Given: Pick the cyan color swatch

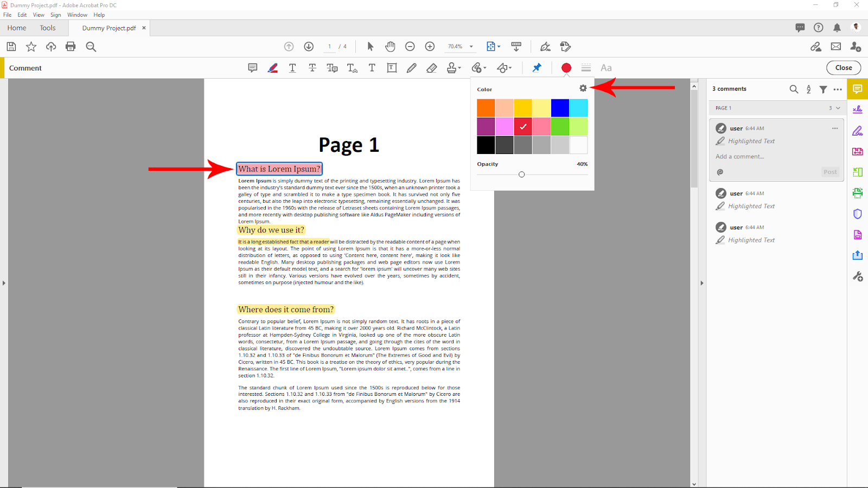Looking at the screenshot, I should (x=578, y=108).
